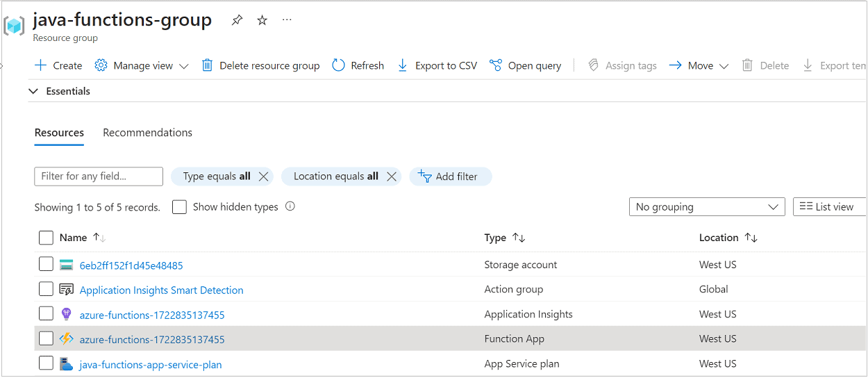This screenshot has width=868, height=378.
Task: Mark resource group as favorite star
Action: [x=262, y=20]
